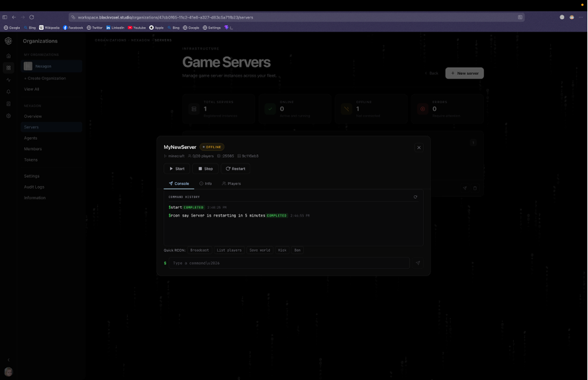
Task: Refresh the command history
Action: (415, 197)
